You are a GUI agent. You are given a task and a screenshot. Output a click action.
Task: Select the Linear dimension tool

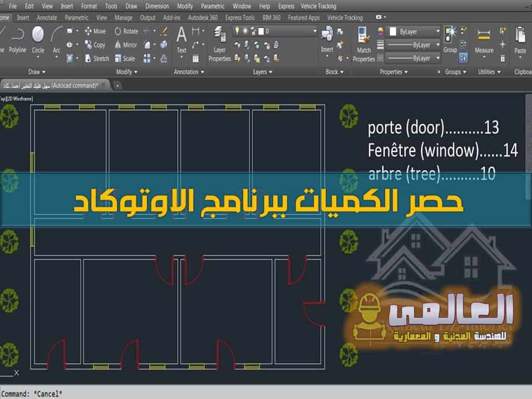pos(196,31)
